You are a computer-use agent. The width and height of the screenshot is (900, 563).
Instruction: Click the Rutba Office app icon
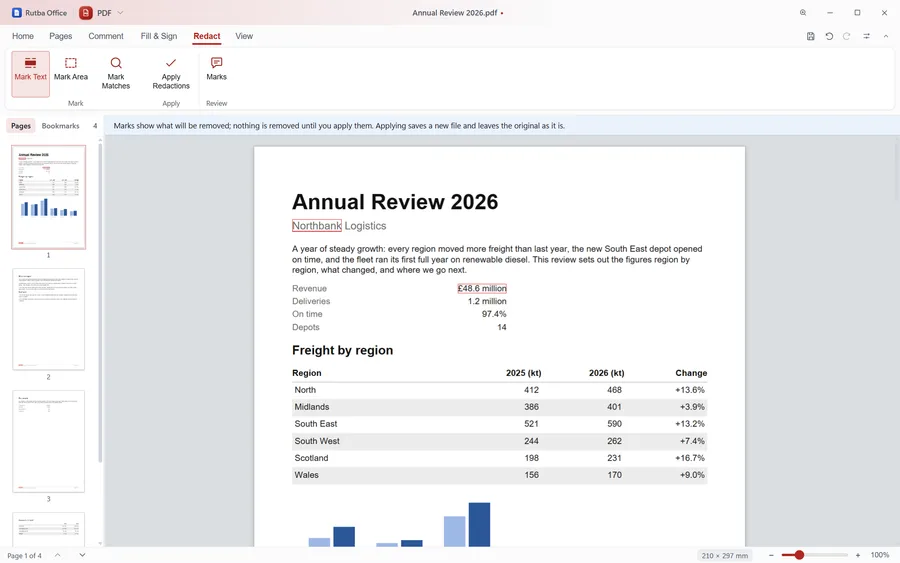17,13
